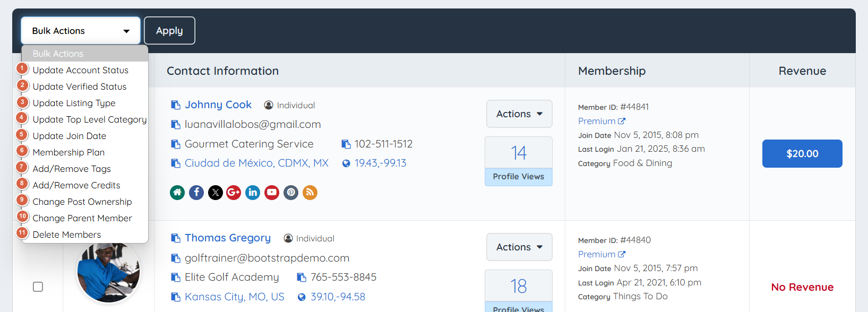
Task: Open Premium plan link for member #44841
Action: (x=601, y=121)
